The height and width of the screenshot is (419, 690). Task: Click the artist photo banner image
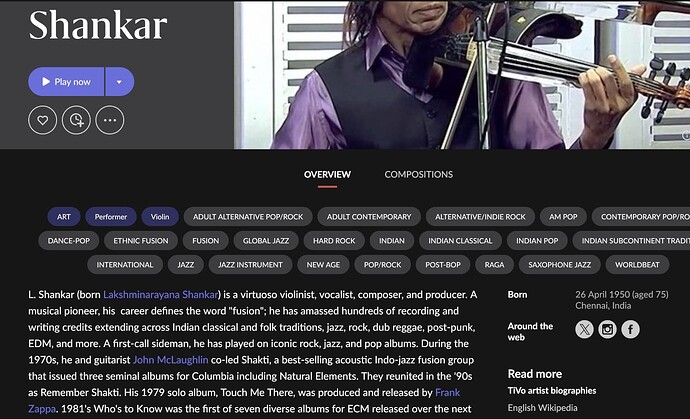(x=462, y=75)
